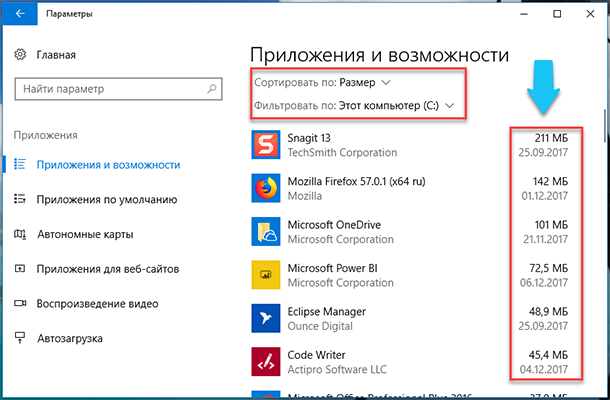Click the Code Writer app icon
The height and width of the screenshot is (400, 610).
[x=266, y=362]
